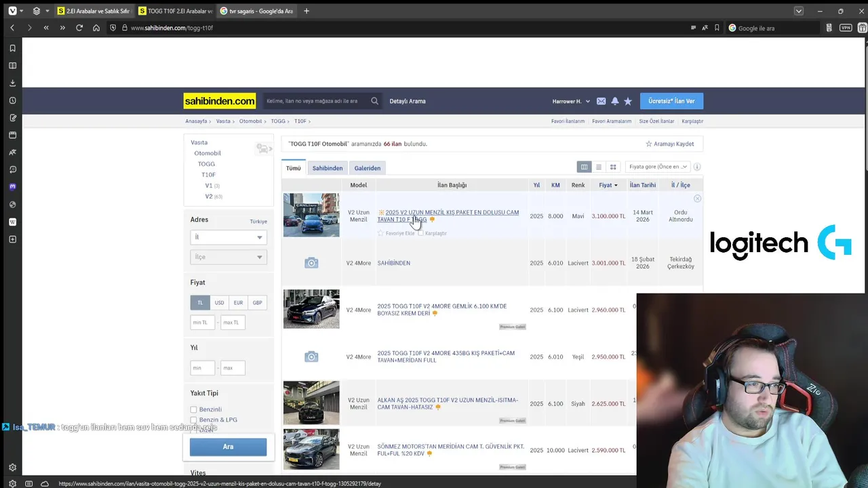Viewport: 868px width, 488px height.
Task: Open the Fiyata göre sort dropdown
Action: tap(658, 167)
